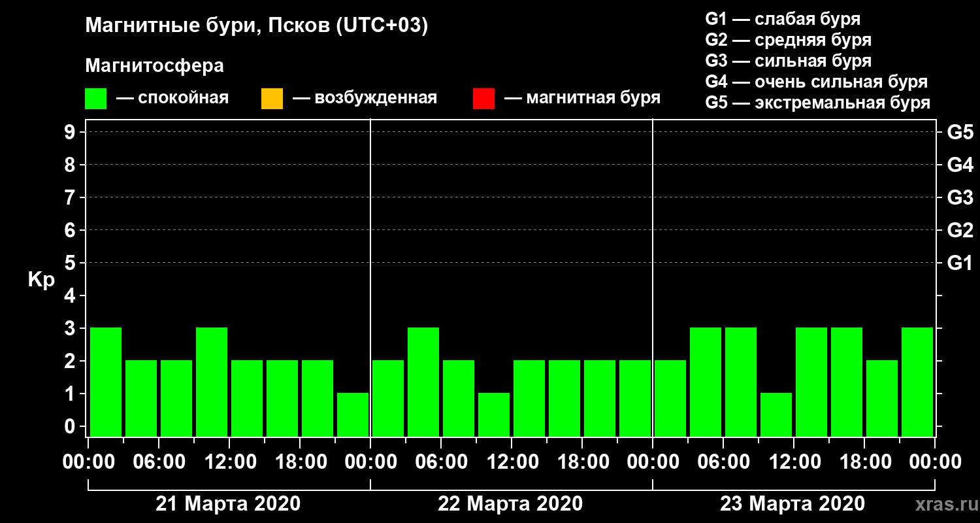Select the title 'Магнитные бури, Псков (UTC+03)'
The width and height of the screenshot is (980, 523).
(257, 27)
